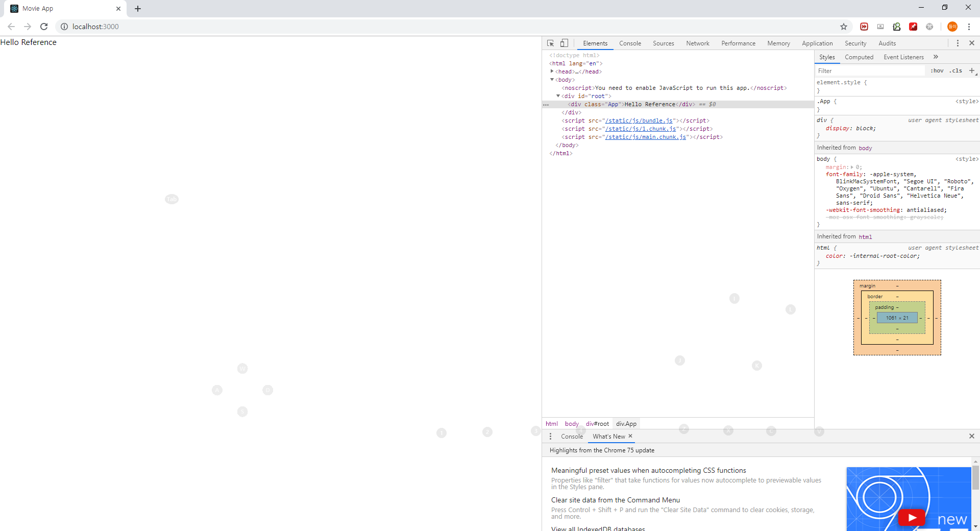Open the drawer's three-dot menu
The width and height of the screenshot is (980, 531).
(550, 436)
